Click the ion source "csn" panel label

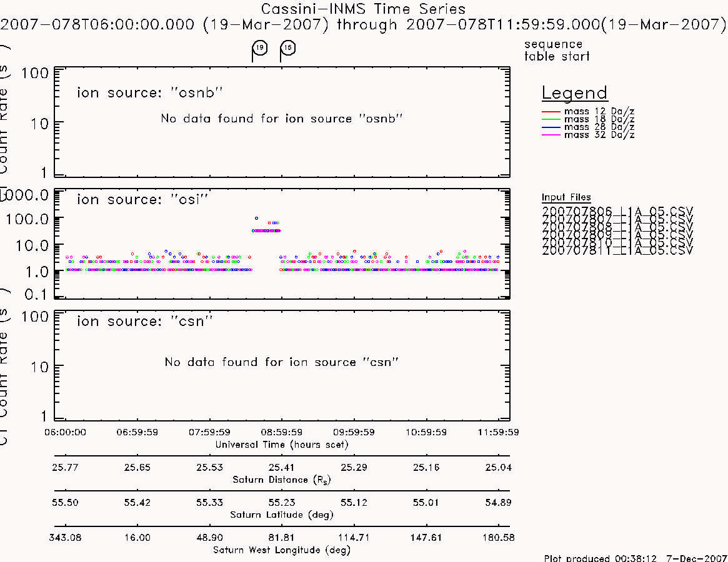coord(144,321)
